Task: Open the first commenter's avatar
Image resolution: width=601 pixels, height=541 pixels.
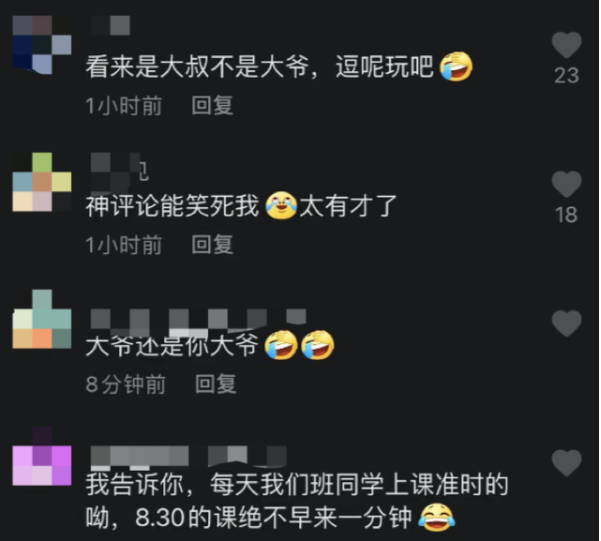Action: coord(42,44)
